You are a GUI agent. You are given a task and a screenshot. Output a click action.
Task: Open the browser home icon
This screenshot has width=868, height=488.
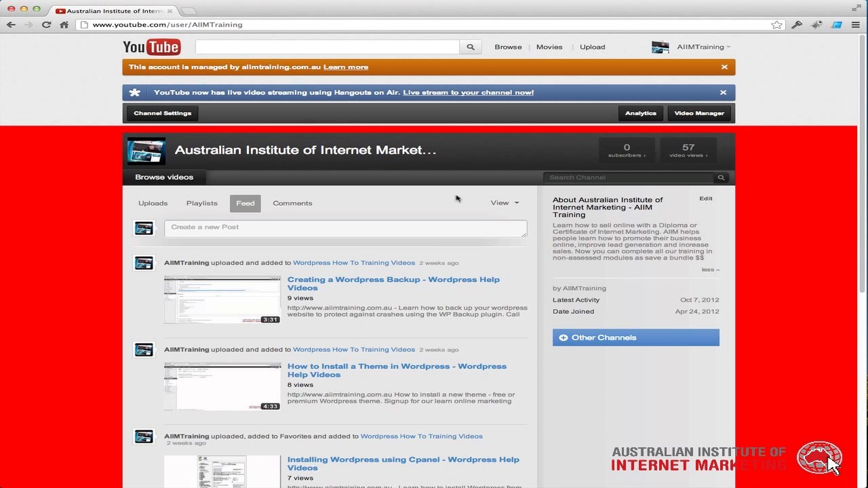(x=64, y=24)
